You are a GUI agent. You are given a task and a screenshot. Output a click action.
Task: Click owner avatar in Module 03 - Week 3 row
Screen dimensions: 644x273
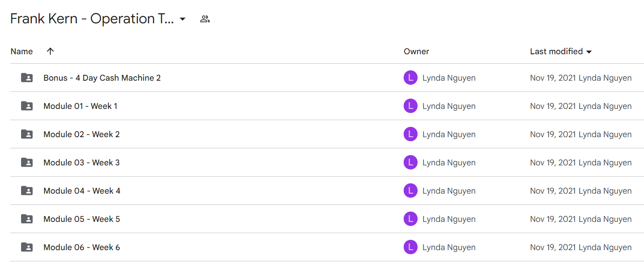(x=410, y=162)
